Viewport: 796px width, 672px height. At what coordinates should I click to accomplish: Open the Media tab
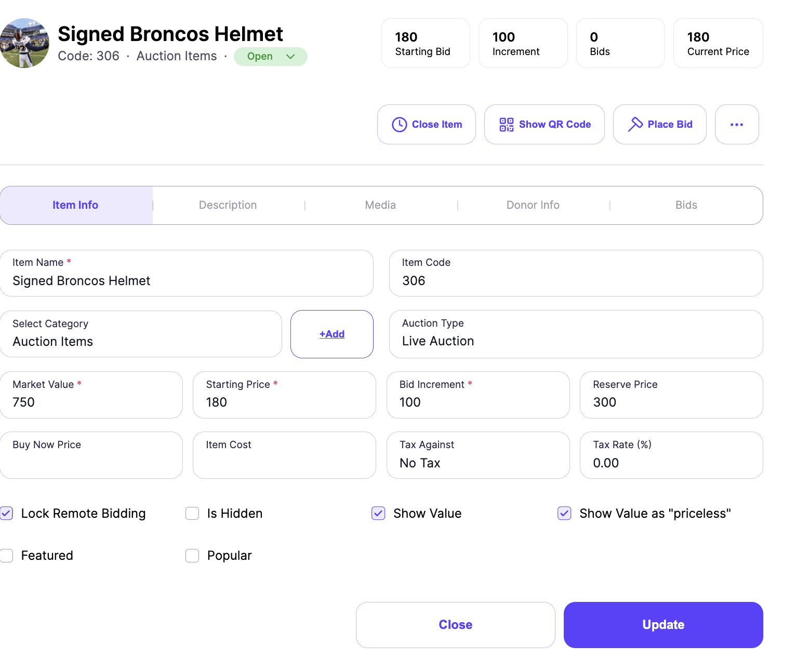pos(380,205)
